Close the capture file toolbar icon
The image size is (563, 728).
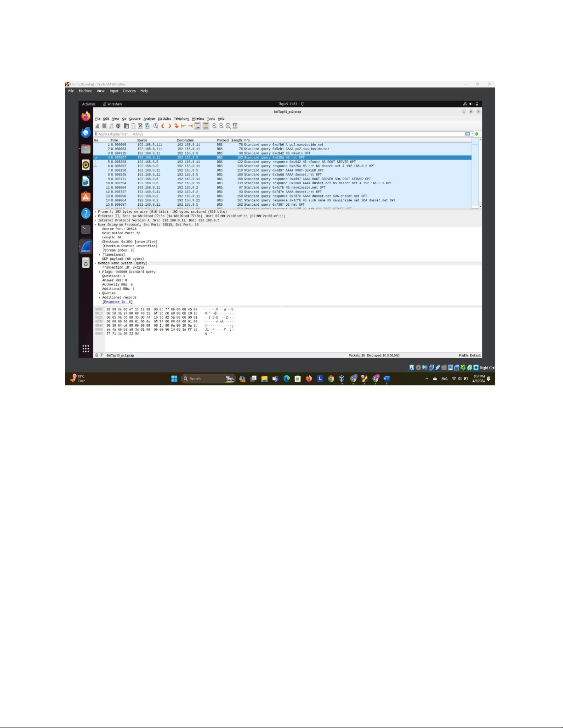coord(141,126)
